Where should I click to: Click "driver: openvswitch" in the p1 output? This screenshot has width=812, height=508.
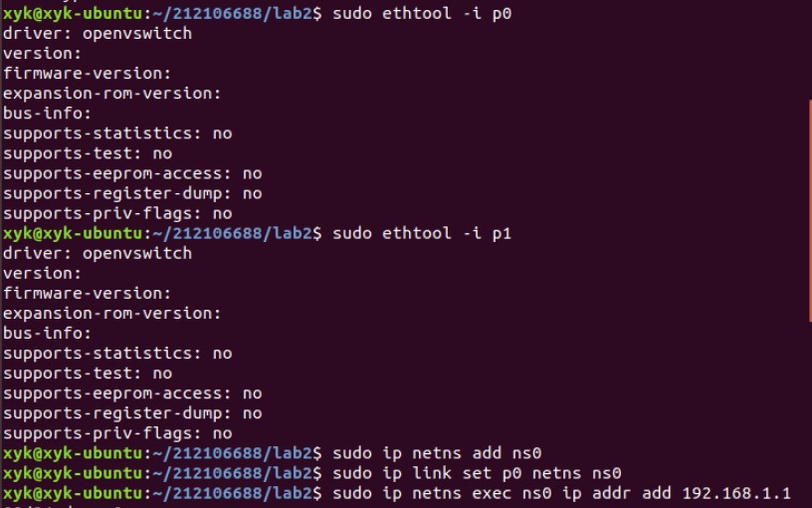(x=98, y=253)
